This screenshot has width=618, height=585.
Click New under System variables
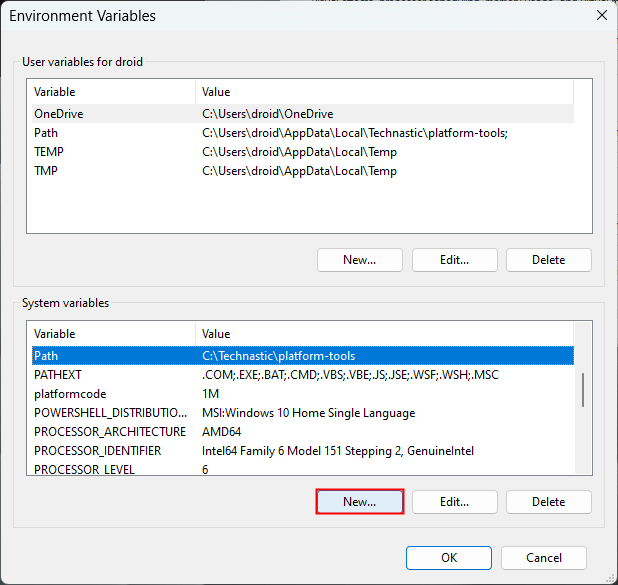coord(359,502)
